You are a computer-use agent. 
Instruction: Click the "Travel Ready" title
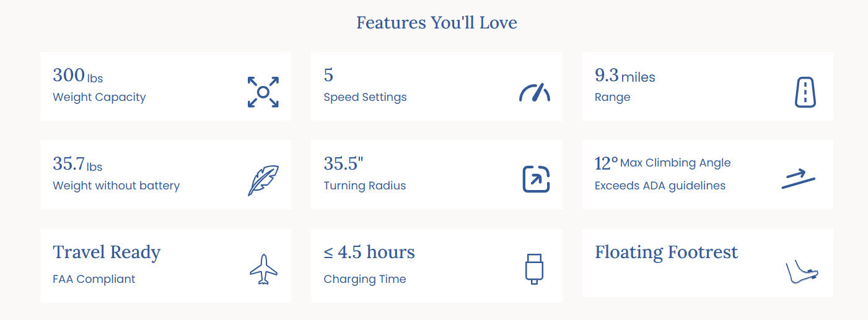point(107,253)
